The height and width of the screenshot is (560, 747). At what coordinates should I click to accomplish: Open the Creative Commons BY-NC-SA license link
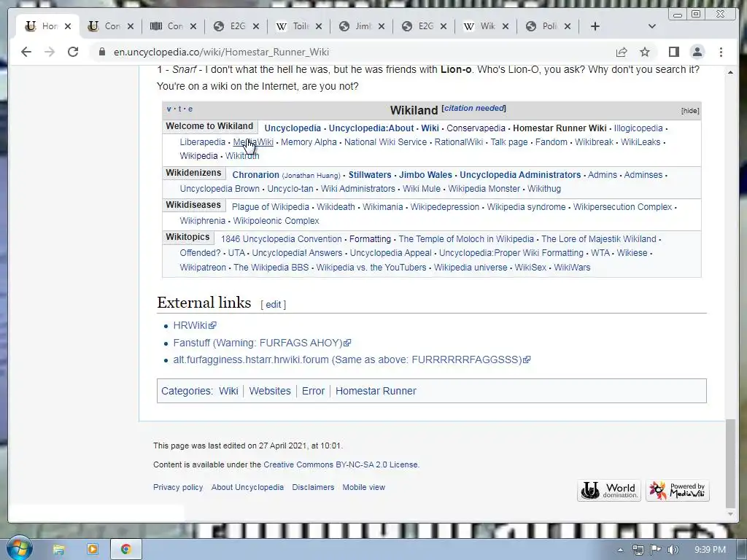point(341,464)
